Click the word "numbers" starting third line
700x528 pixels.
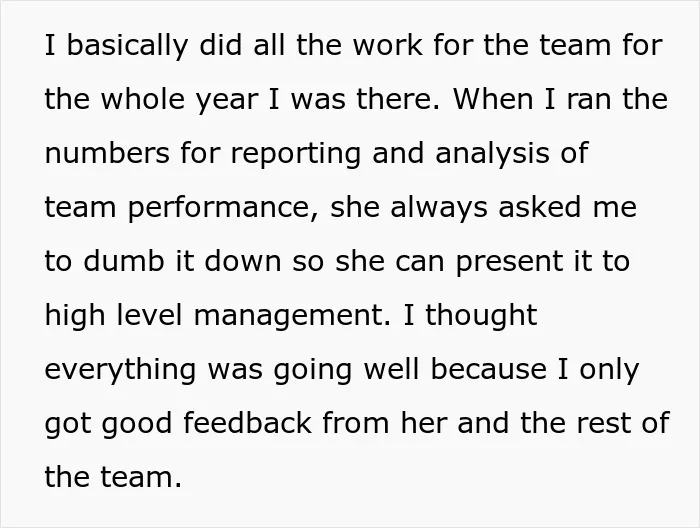pos(107,153)
